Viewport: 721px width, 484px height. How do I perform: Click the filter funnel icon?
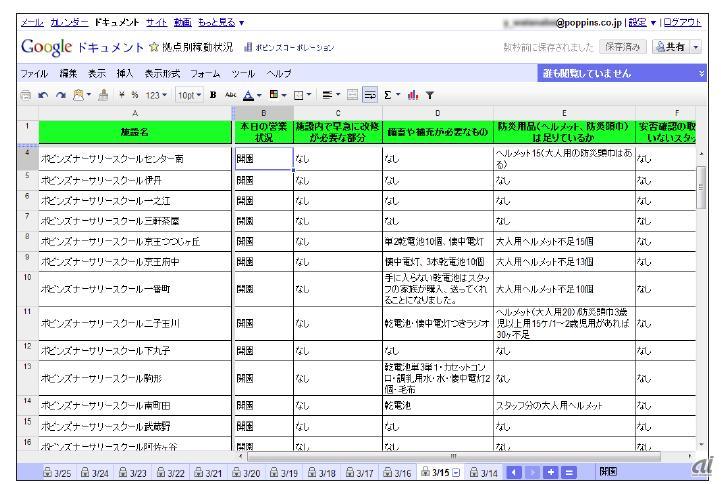point(428,96)
